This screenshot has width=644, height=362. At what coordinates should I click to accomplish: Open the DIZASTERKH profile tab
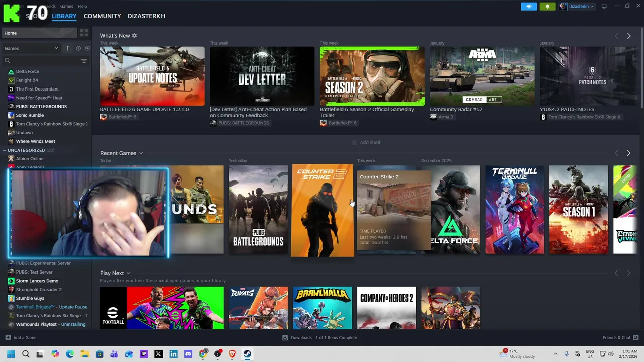coord(146,16)
